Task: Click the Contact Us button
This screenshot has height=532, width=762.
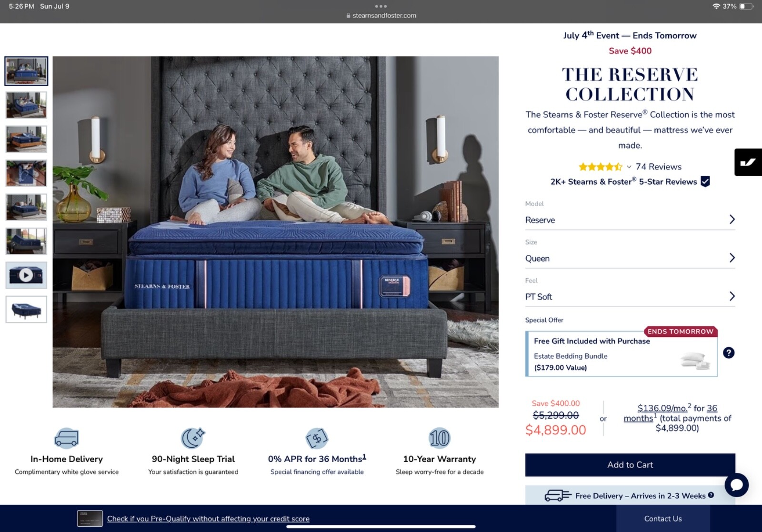Action: (x=663, y=518)
